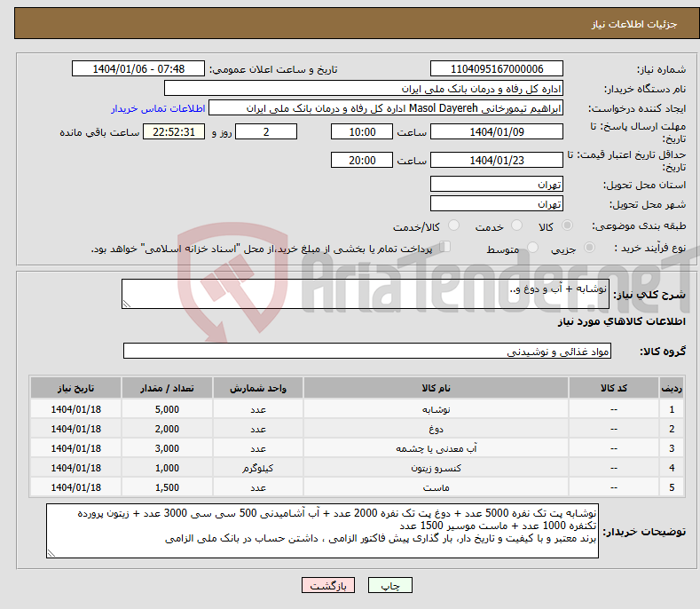Click the buyer organization name field
Viewport: 700px width, 609px height.
[x=364, y=89]
